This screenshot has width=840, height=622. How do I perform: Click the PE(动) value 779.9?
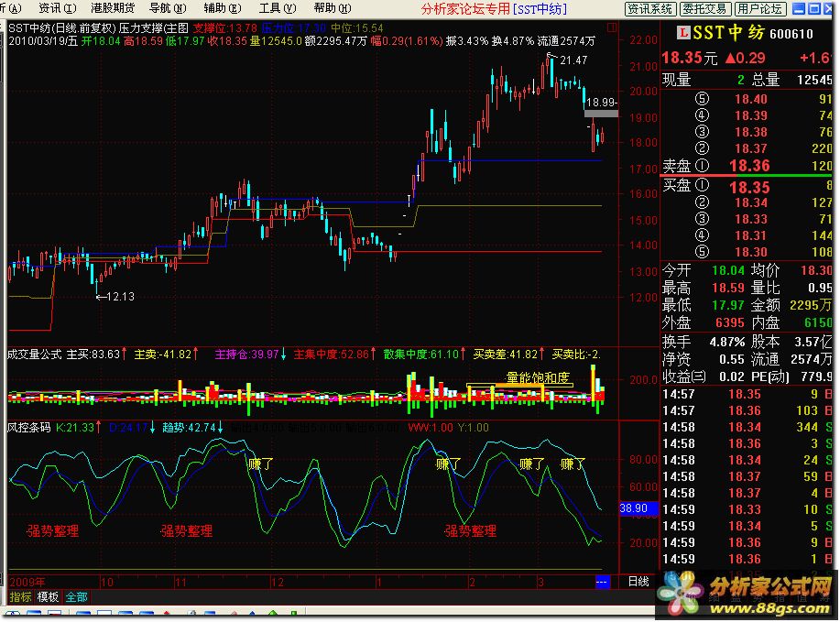point(816,376)
